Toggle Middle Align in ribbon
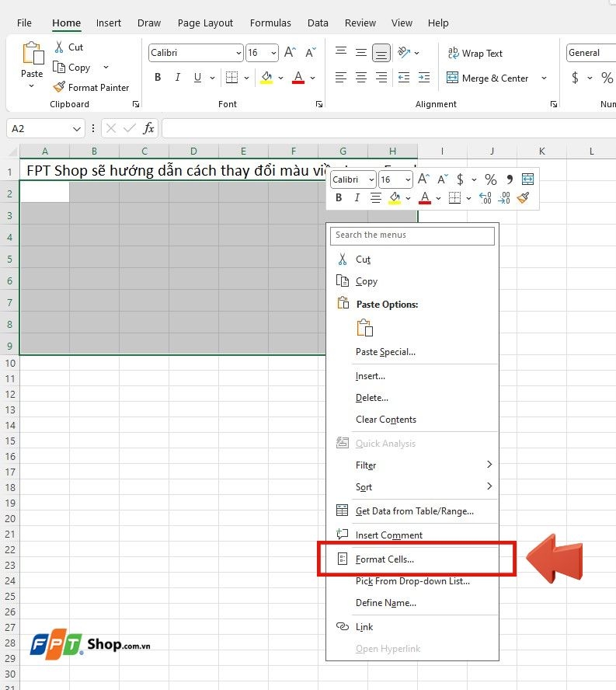 coord(360,52)
